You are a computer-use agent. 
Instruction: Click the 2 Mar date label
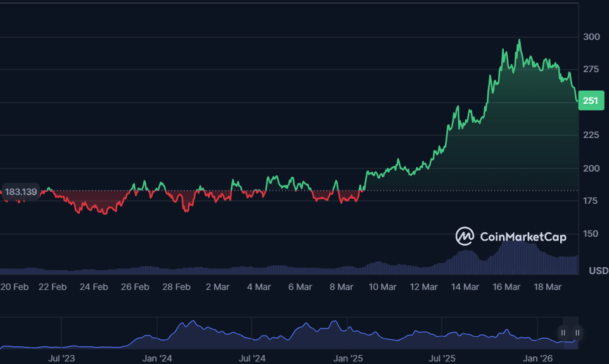217,287
